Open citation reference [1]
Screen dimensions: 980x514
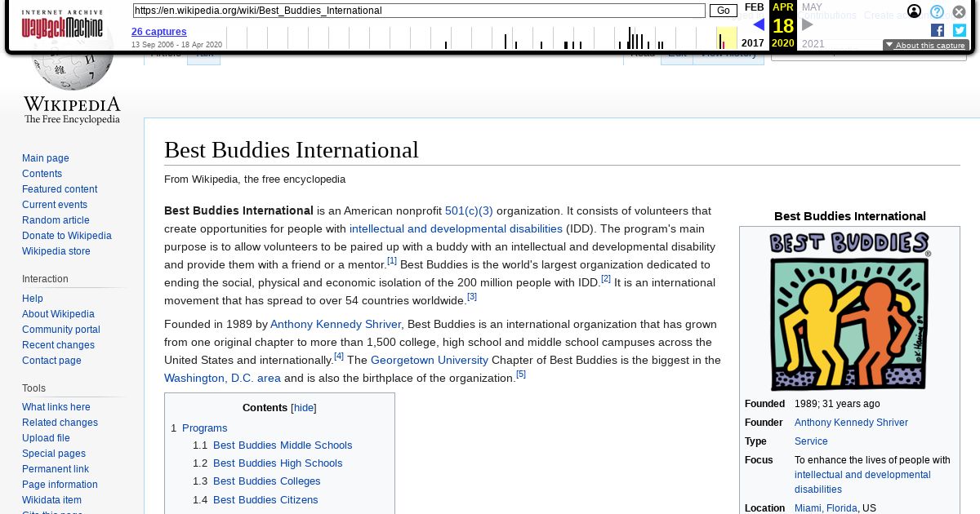[392, 260]
